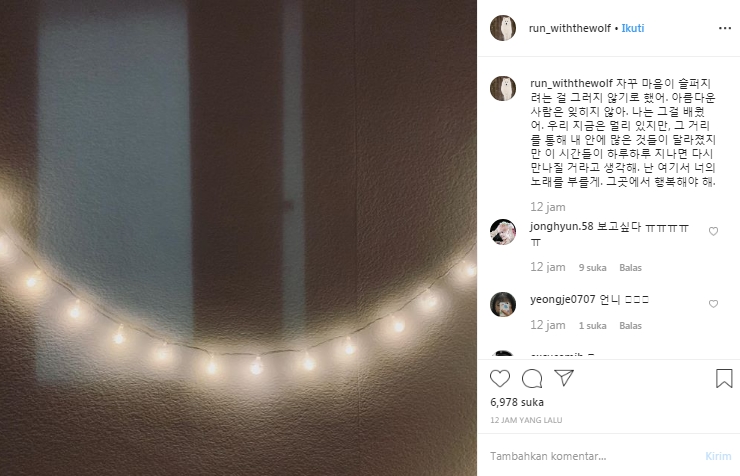Open run_withthewolf profile from header username
The image size is (740, 476).
coord(570,28)
